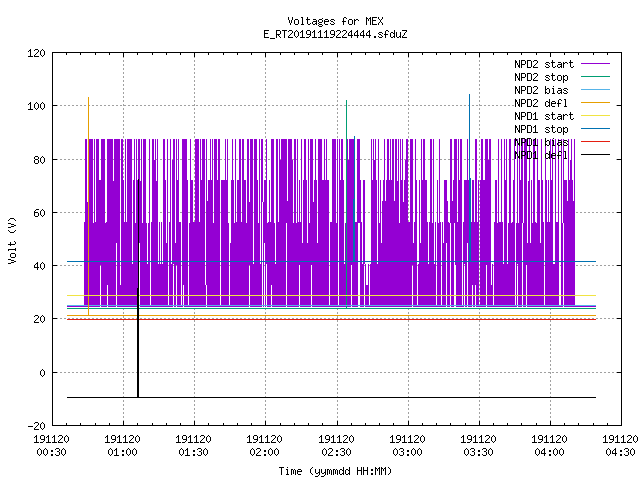Viewport: 640px width, 480px height.
Task: Click the 'NPD1 start' legend label
Action: tap(544, 116)
